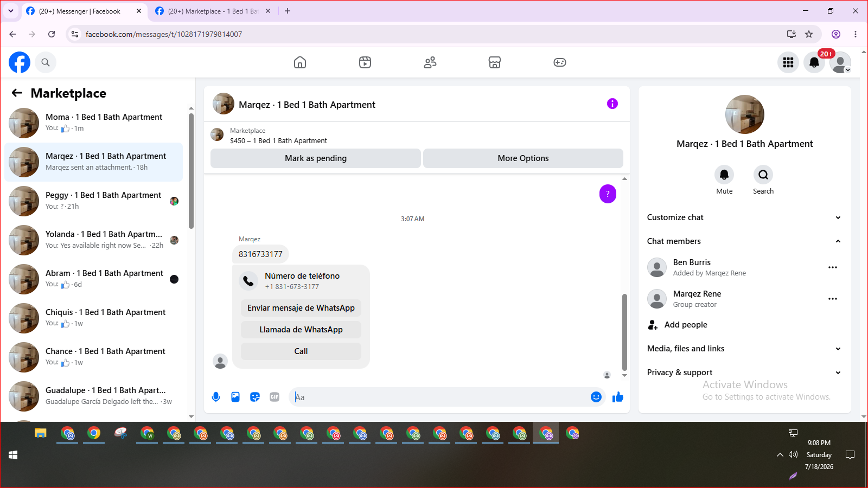Click the Mark as pending button

[316, 158]
